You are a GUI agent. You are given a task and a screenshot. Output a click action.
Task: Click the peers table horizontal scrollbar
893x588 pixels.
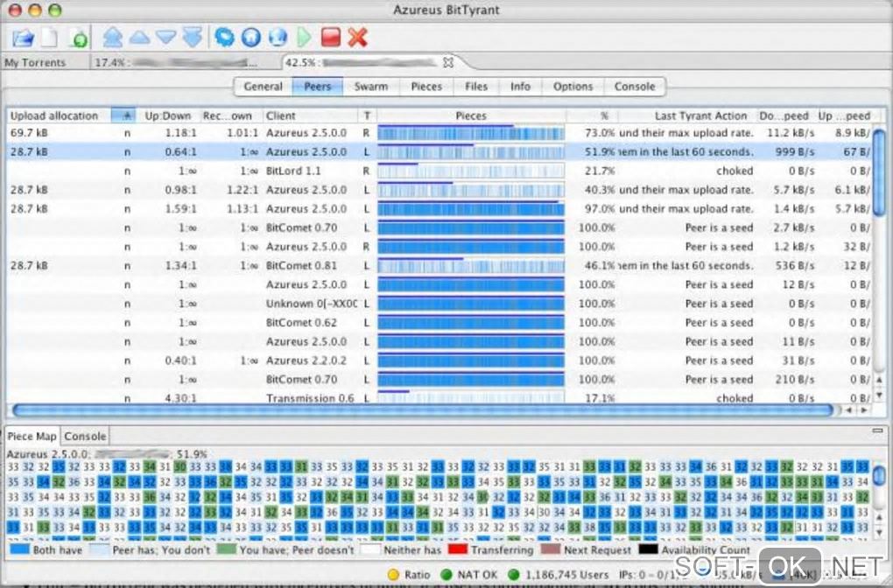[423, 409]
